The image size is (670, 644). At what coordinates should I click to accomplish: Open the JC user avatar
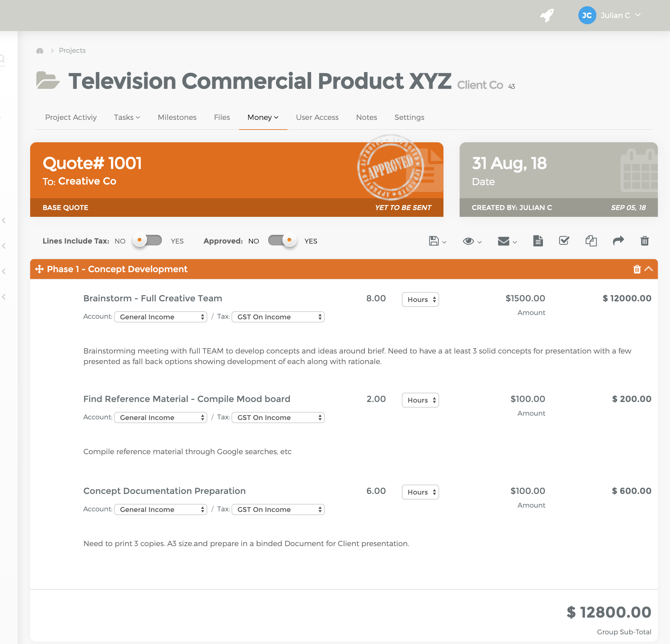587,15
